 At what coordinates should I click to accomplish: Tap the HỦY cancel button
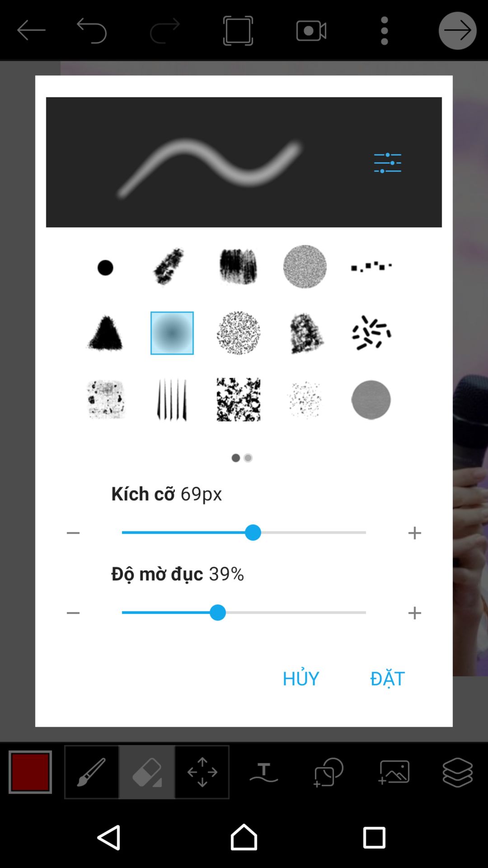pos(301,678)
